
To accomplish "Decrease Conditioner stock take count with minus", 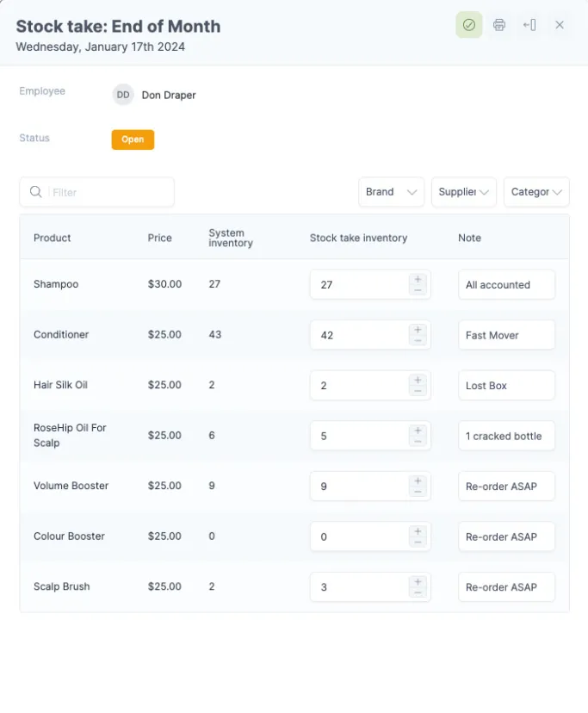I will coord(418,341).
